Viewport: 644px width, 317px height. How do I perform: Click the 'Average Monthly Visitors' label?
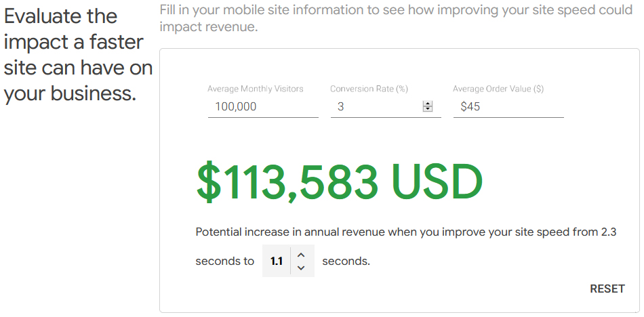click(255, 89)
